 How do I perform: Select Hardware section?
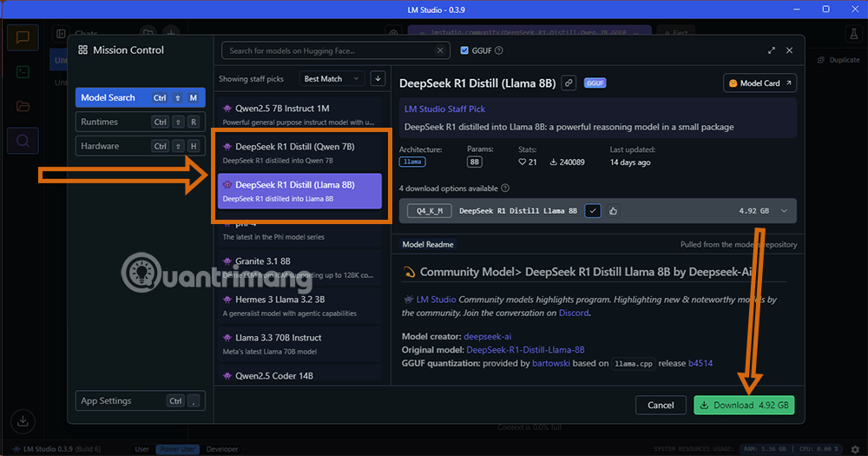[x=140, y=146]
